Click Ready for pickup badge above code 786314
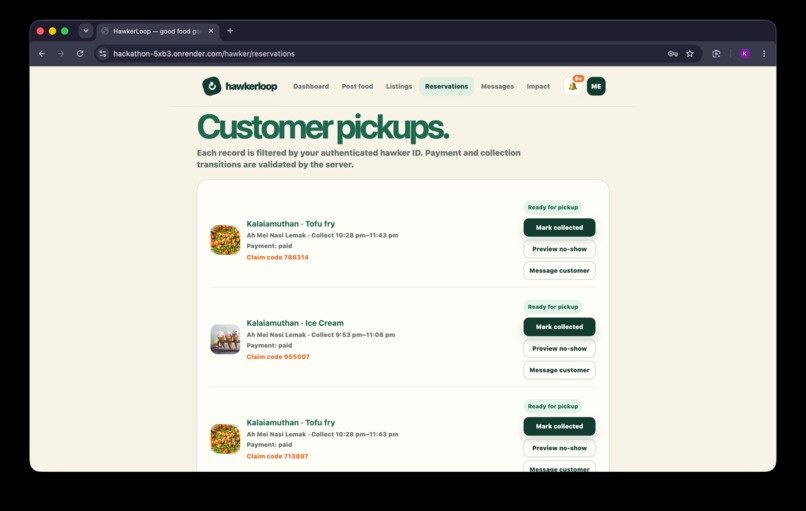Screen dimensions: 806x511 pyautogui.click(x=553, y=207)
